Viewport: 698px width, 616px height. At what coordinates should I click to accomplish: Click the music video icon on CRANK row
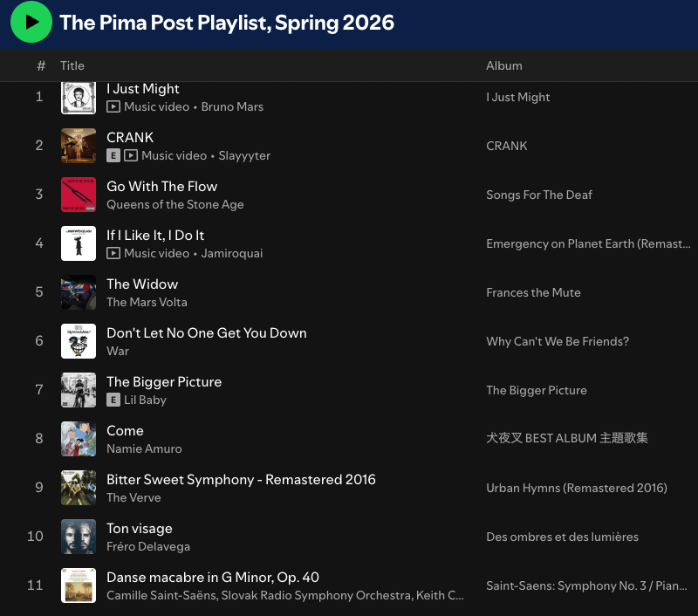[x=131, y=155]
